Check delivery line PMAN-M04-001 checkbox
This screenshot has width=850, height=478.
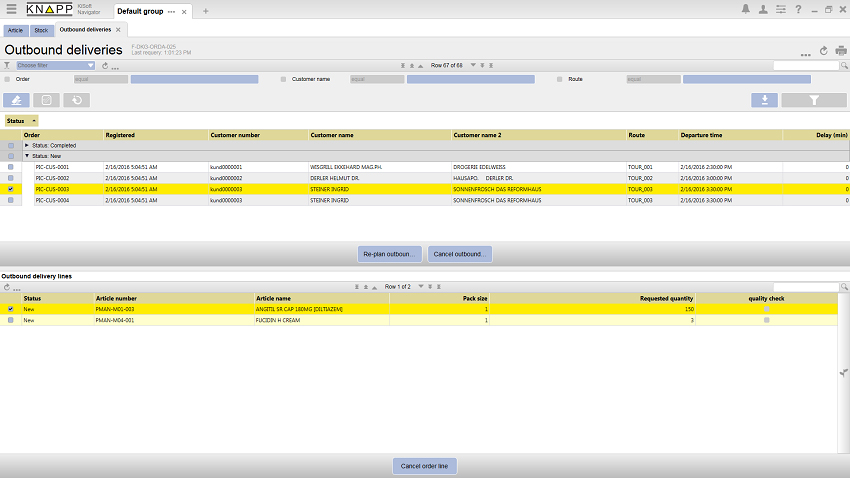[10, 320]
